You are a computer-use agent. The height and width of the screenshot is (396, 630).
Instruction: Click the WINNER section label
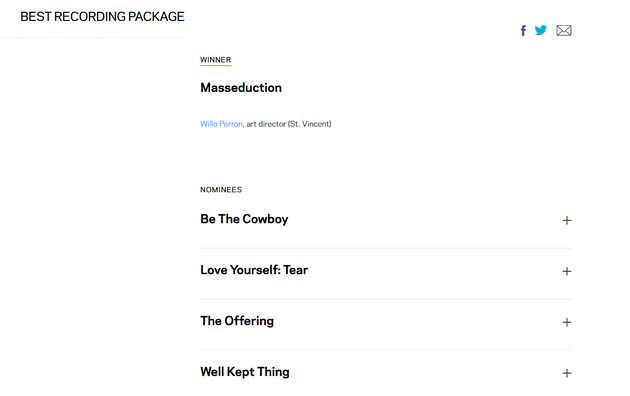click(x=216, y=59)
